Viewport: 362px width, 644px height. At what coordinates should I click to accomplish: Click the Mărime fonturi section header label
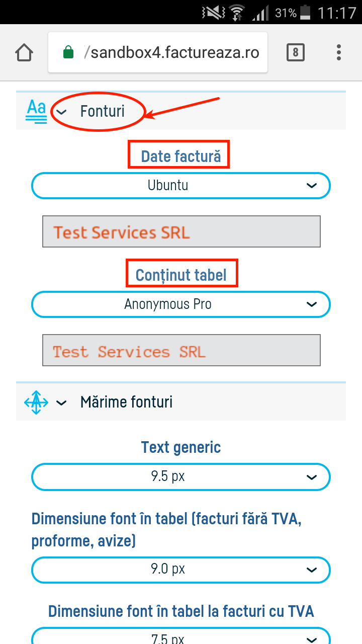(x=126, y=402)
